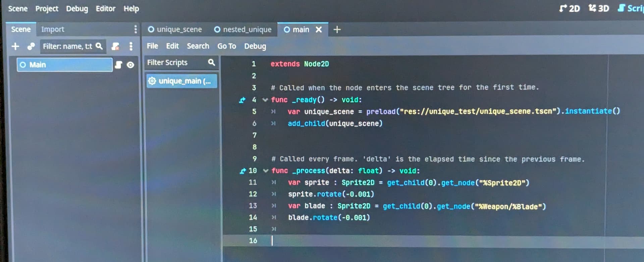Click 'preload' call on line 5
The image size is (644, 262).
381,111
